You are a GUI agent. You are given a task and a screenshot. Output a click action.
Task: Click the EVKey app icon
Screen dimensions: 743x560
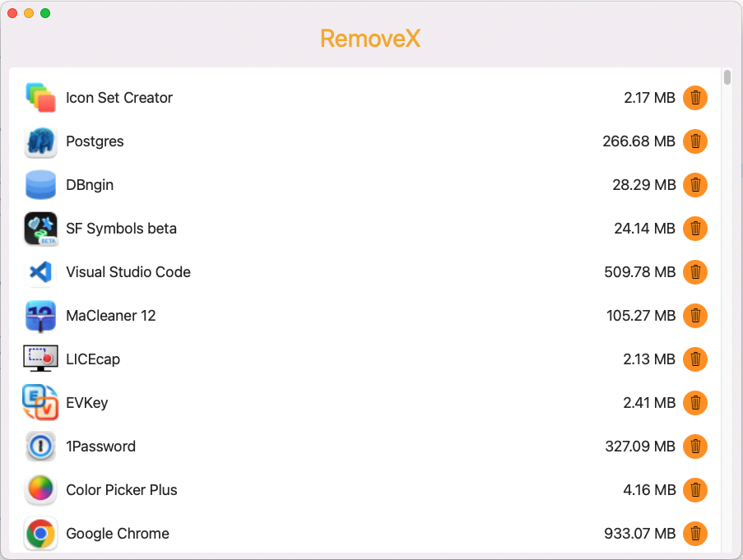pyautogui.click(x=41, y=402)
